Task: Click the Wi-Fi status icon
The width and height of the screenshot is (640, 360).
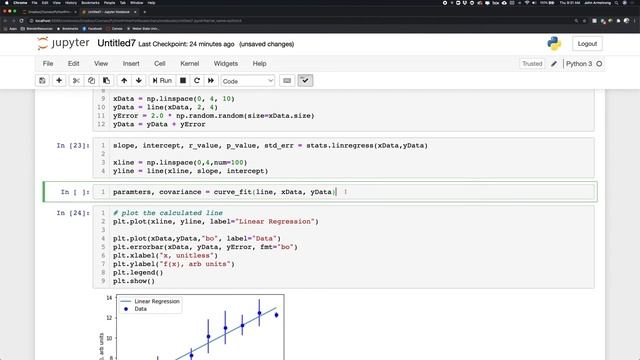Action: point(527,2)
